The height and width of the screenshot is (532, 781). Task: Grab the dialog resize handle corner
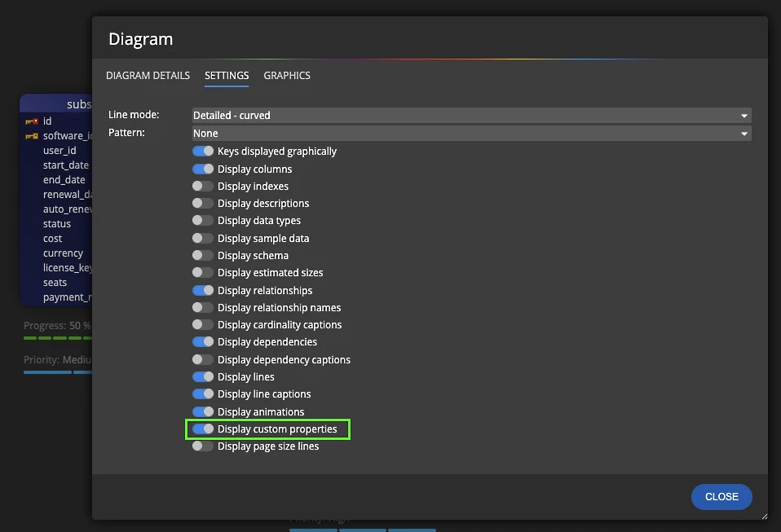[765, 517]
